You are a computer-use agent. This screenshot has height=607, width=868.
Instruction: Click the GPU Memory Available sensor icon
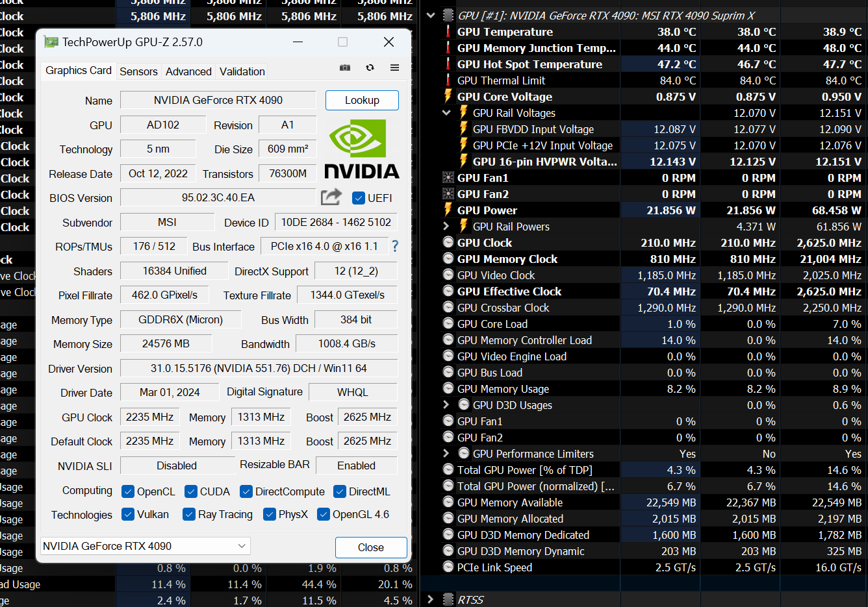coord(448,502)
